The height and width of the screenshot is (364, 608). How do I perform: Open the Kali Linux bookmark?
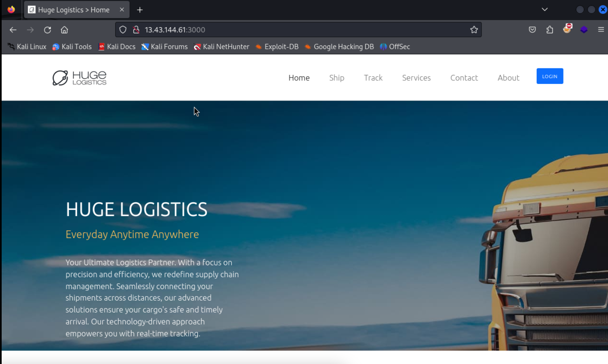pyautogui.click(x=27, y=47)
